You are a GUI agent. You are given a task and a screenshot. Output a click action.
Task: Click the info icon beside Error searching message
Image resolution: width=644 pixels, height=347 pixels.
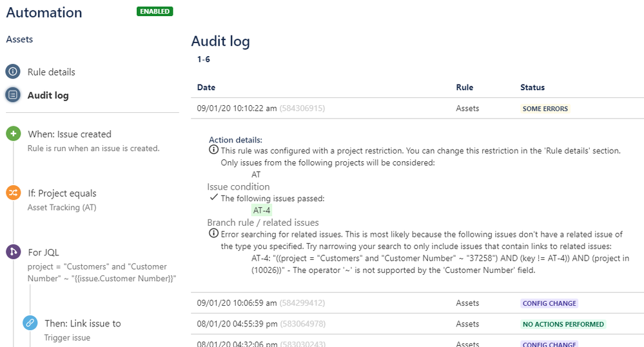coord(213,233)
